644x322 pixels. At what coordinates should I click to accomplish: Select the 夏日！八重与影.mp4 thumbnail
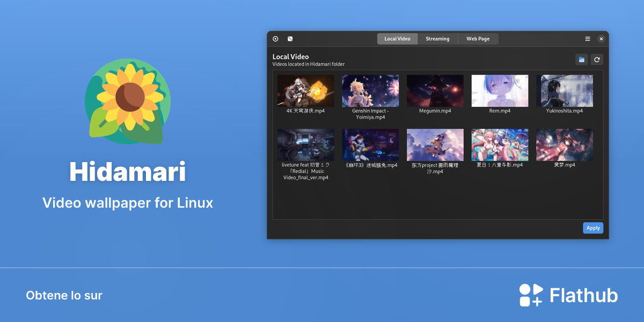[x=500, y=145]
